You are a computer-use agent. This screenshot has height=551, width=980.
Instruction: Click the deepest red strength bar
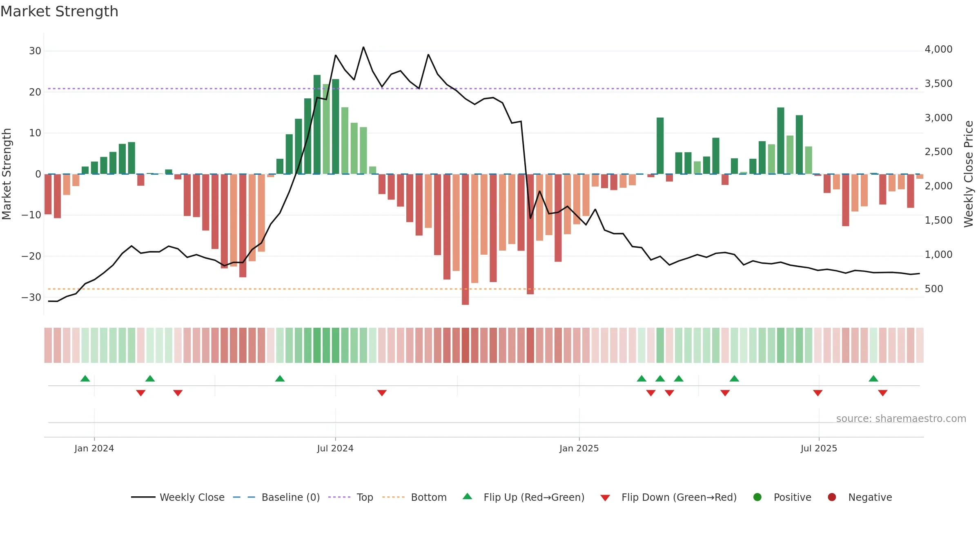click(x=465, y=239)
